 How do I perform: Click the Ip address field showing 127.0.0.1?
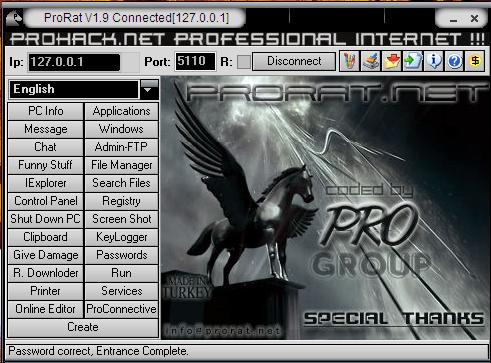tap(74, 62)
